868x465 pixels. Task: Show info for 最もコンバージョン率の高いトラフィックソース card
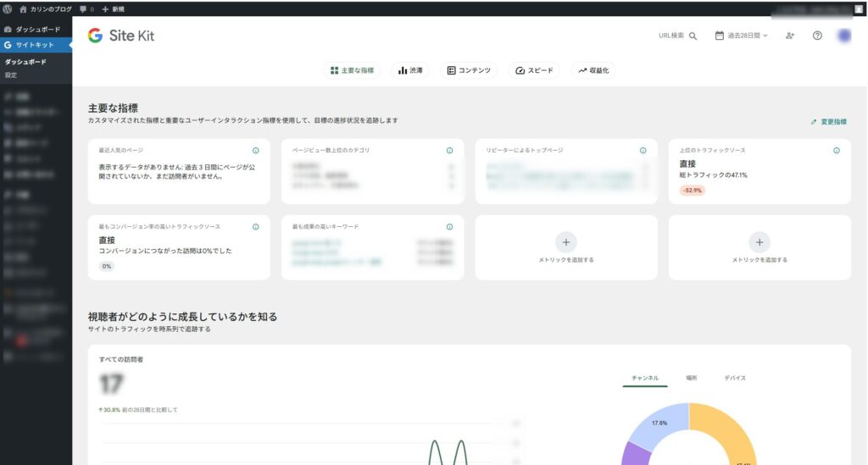tap(256, 227)
